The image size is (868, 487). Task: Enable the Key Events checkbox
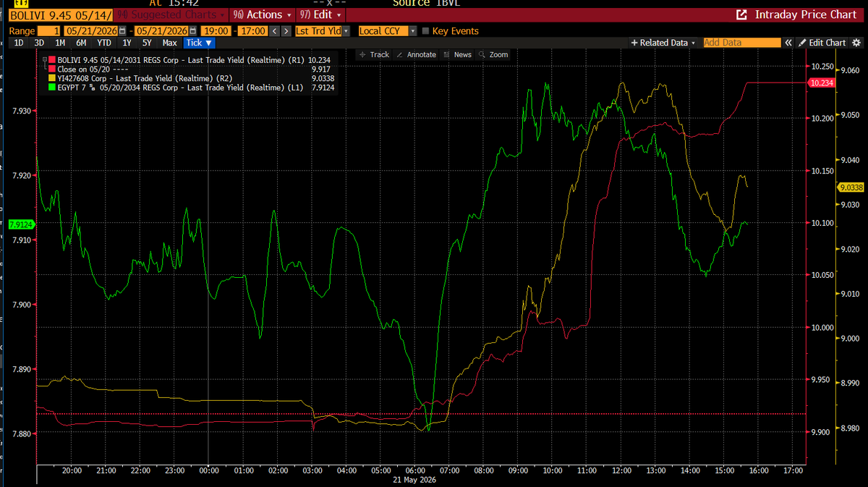pos(425,31)
